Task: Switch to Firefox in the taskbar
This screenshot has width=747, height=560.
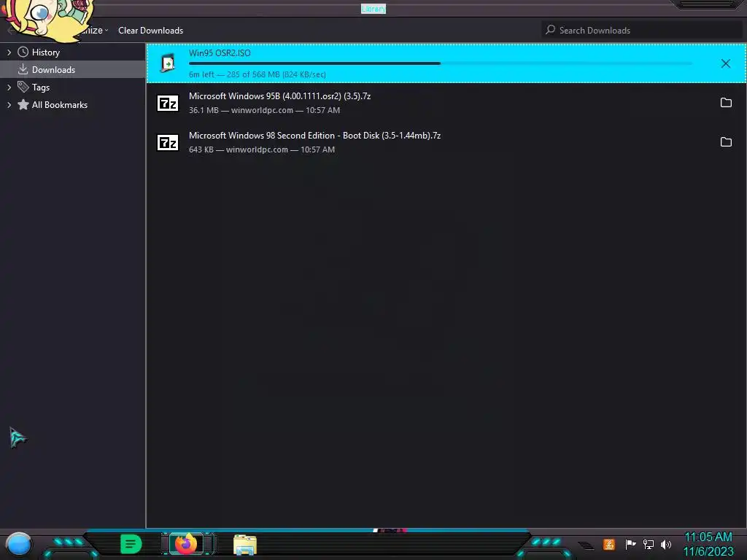Action: (186, 544)
